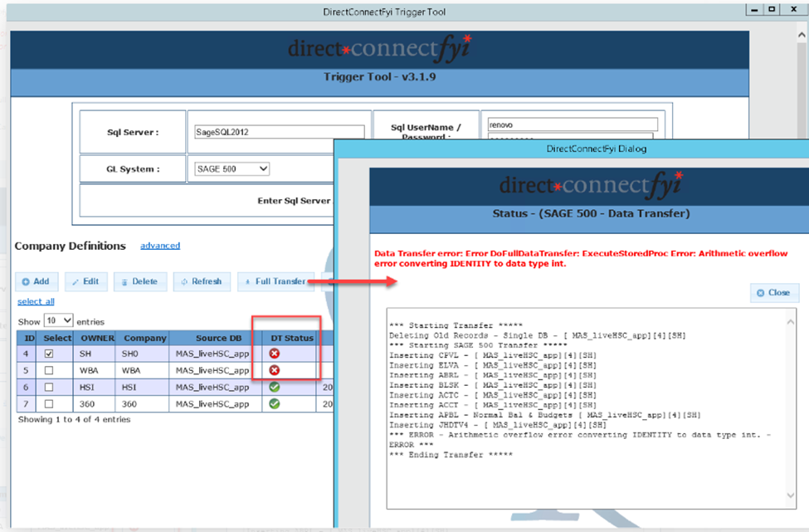This screenshot has height=532, width=809.
Task: Sort by the Company column header
Action: pos(144,338)
